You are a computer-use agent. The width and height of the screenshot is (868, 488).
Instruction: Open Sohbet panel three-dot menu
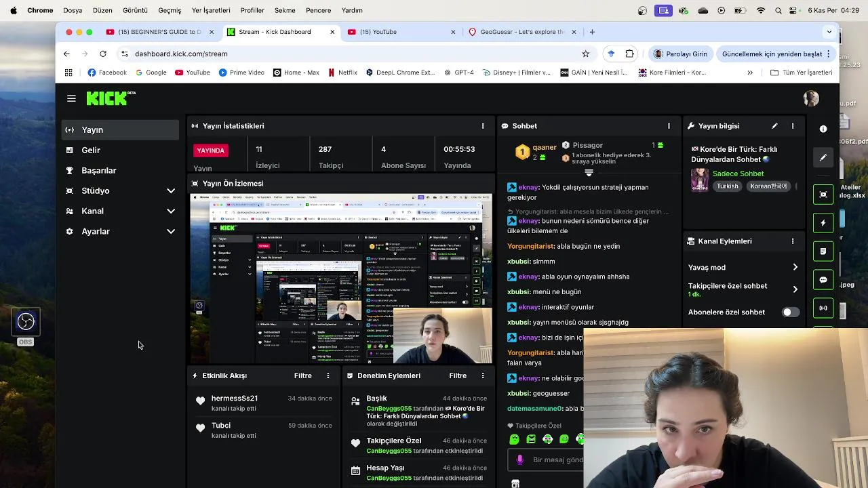tap(669, 126)
